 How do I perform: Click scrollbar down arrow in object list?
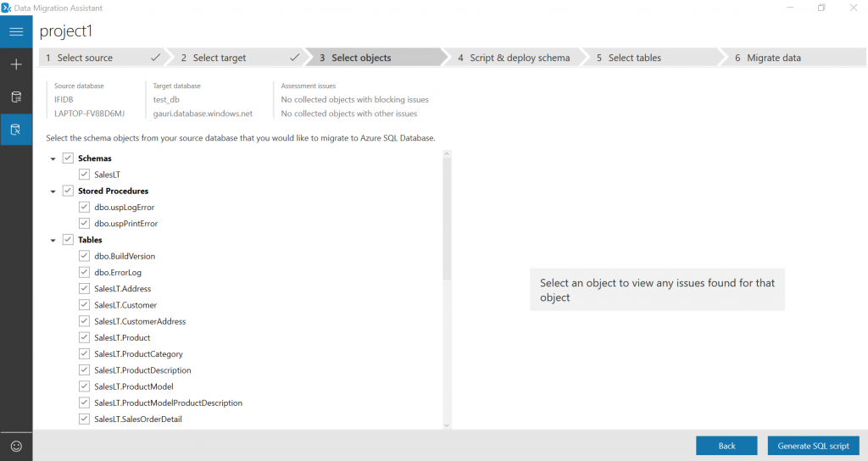tap(448, 425)
